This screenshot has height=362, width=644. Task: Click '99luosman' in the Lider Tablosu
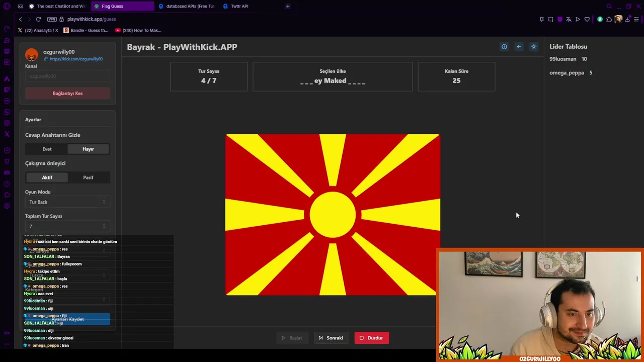pyautogui.click(x=563, y=59)
